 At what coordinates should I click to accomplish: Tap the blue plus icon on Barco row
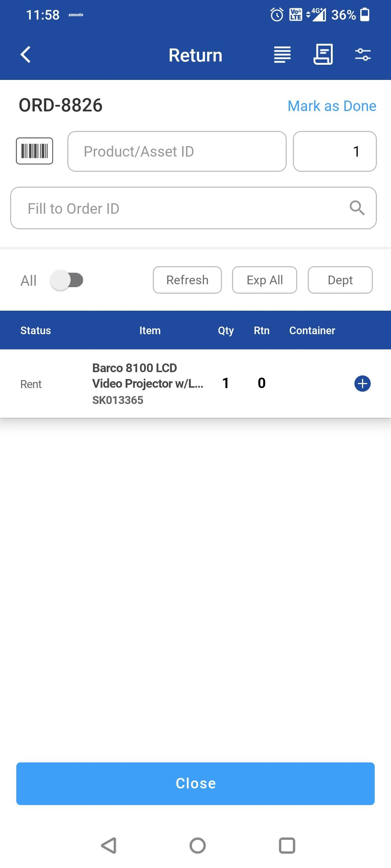(362, 384)
